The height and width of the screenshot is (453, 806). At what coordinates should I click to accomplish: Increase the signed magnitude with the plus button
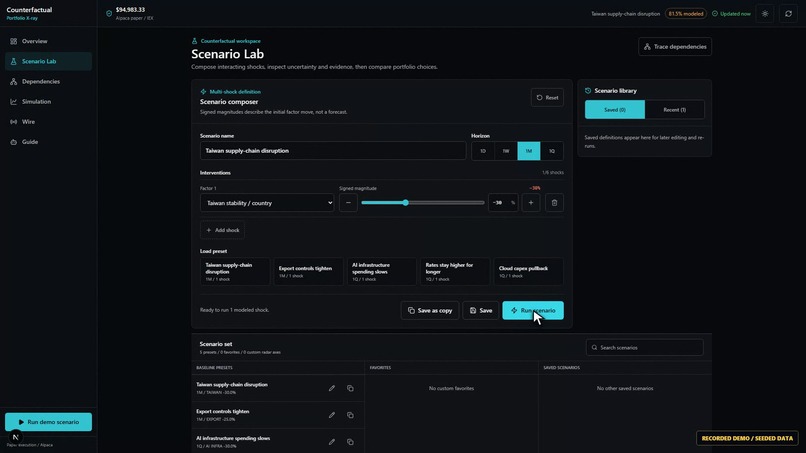(x=531, y=203)
